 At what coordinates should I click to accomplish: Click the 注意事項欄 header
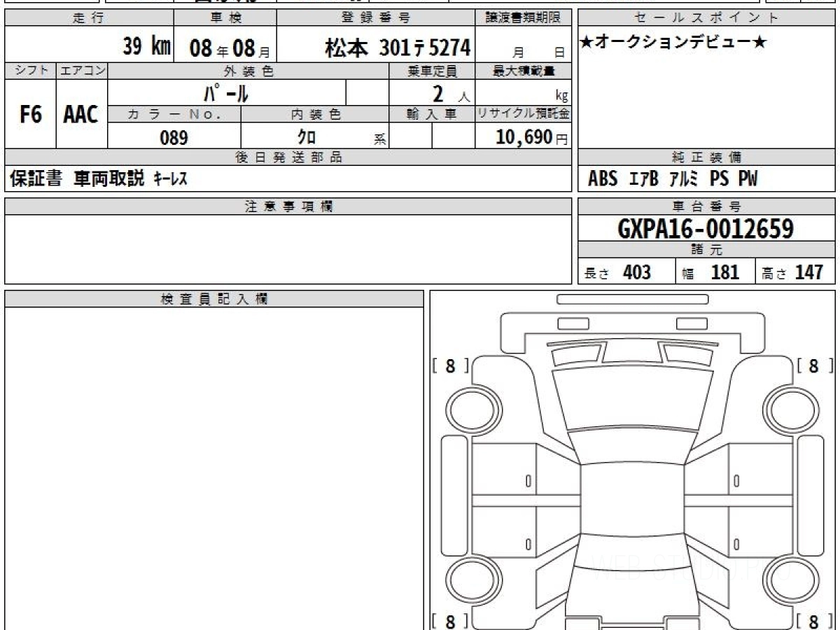[288, 206]
